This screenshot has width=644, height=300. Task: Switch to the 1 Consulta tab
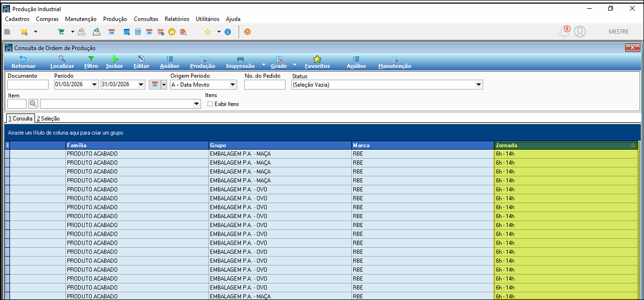[20, 119]
